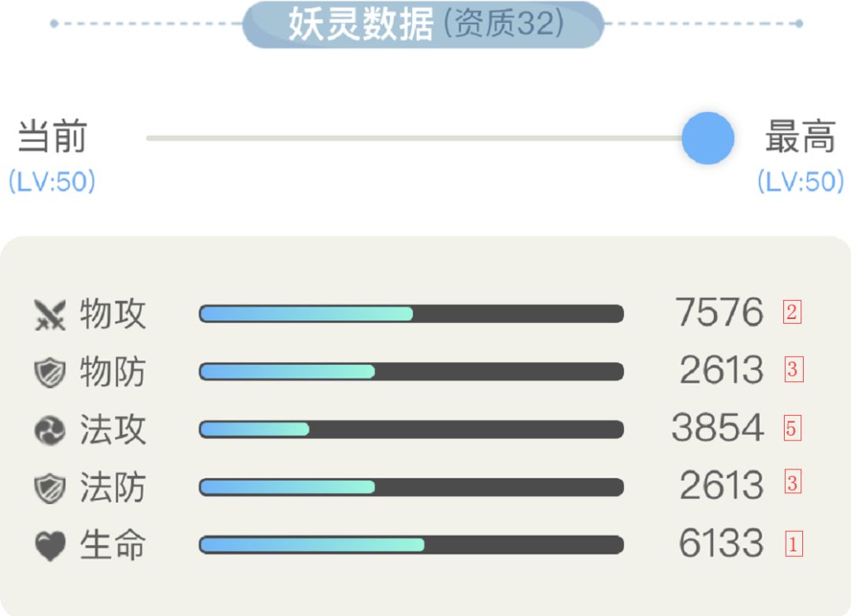Click the 最高 label
Image resolution: width=851 pixels, height=616 pixels.
pos(800,139)
